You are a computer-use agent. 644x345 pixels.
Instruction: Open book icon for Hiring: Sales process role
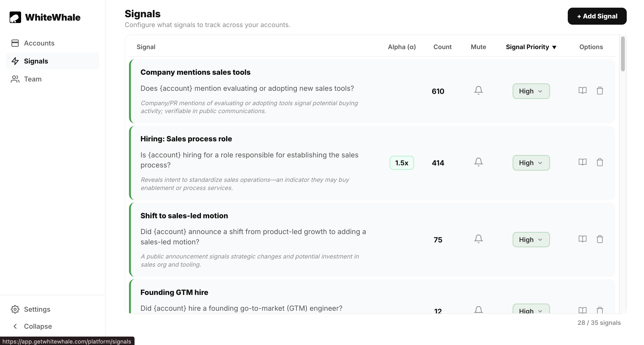(x=582, y=162)
